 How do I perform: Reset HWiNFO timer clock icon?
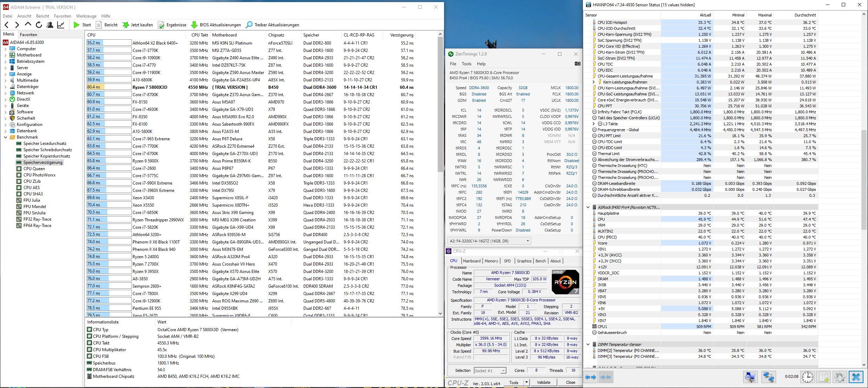[x=808, y=377]
